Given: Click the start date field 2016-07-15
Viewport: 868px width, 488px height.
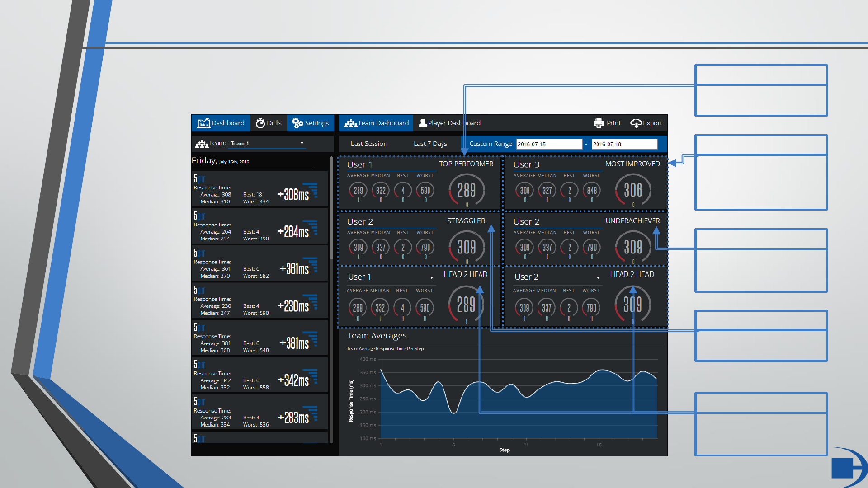Looking at the screenshot, I should tap(549, 144).
